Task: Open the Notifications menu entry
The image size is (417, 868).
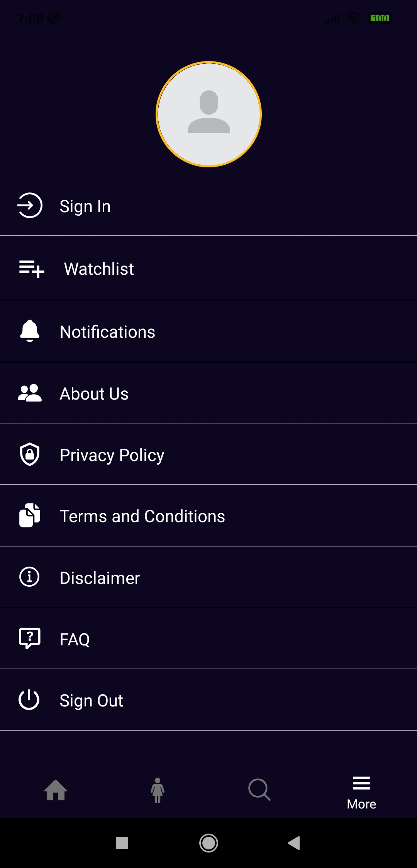Action: 208,331
